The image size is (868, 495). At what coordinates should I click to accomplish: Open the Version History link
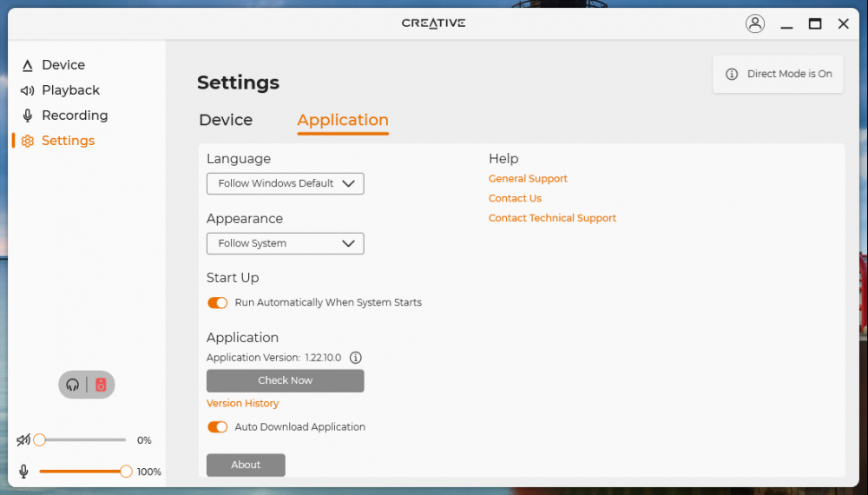pos(243,404)
